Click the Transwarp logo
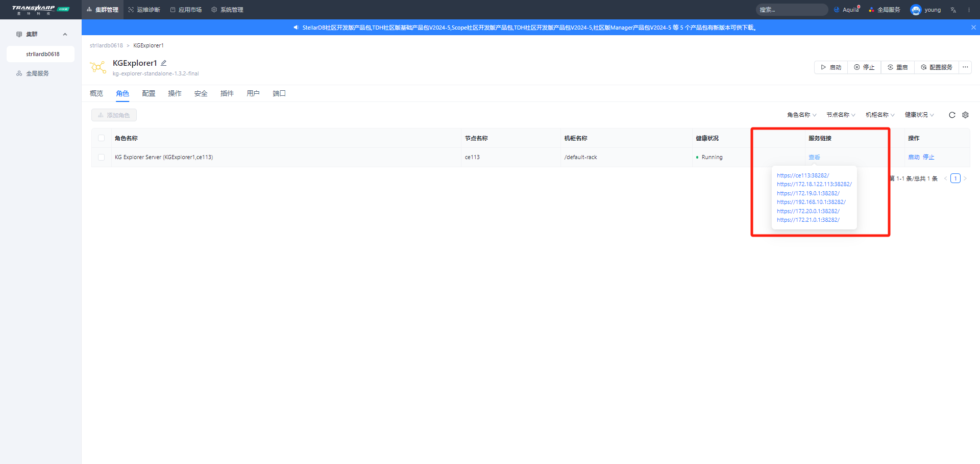This screenshot has height=464, width=980. (x=40, y=10)
